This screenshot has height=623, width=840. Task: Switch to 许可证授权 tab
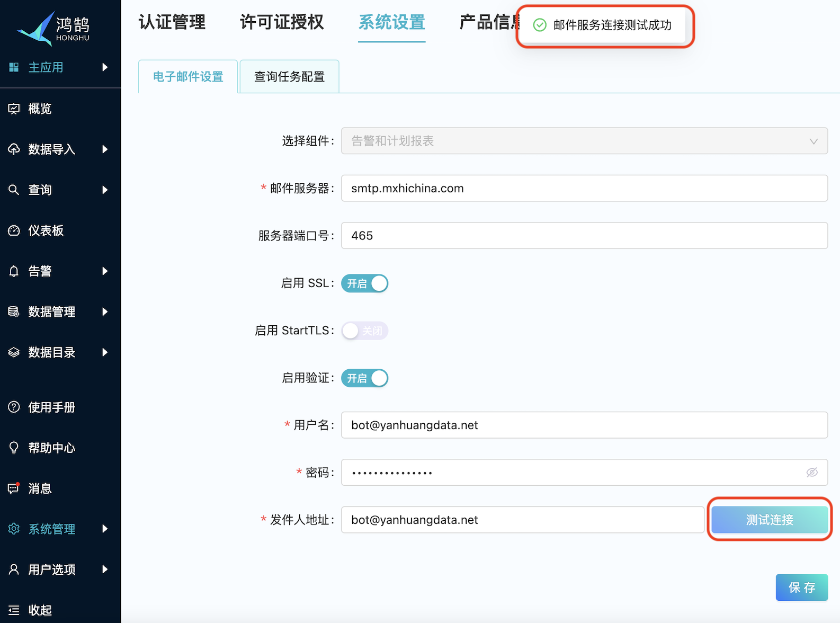point(282,22)
